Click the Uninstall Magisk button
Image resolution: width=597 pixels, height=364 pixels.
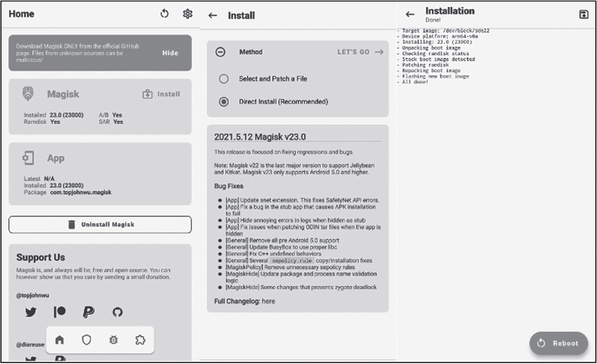coord(100,225)
